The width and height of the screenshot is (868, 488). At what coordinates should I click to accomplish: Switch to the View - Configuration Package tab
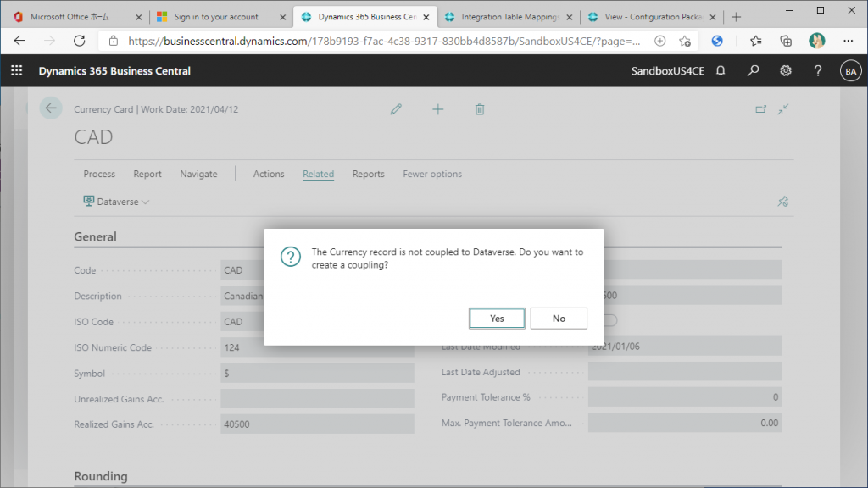point(654,17)
